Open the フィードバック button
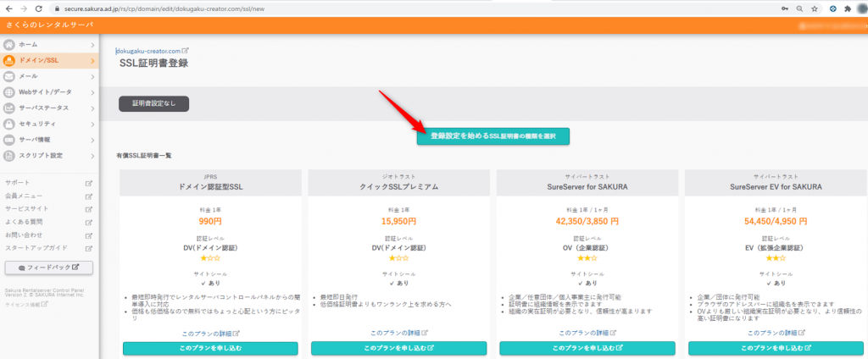 [x=48, y=268]
